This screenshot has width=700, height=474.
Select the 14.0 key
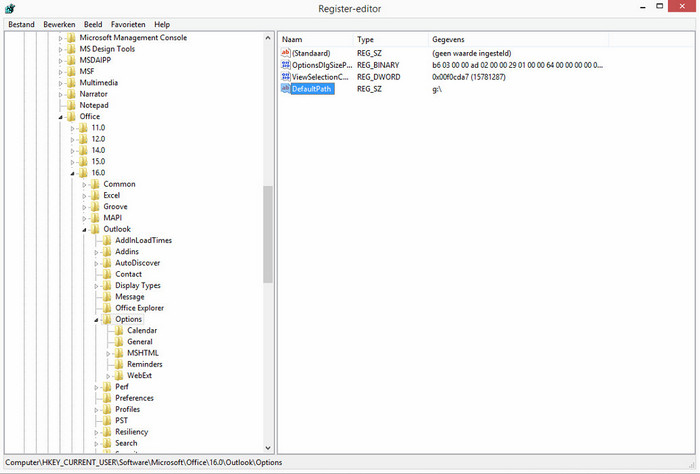click(x=98, y=150)
